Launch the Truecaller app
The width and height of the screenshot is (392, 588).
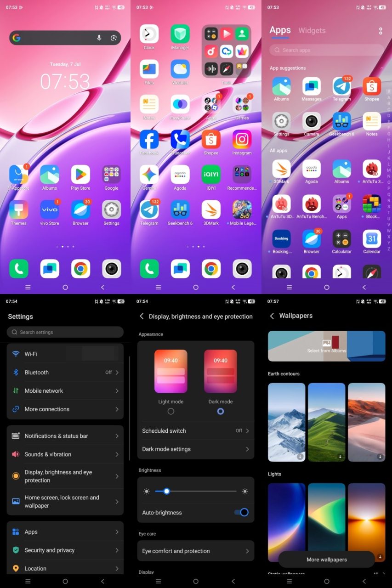(180, 139)
